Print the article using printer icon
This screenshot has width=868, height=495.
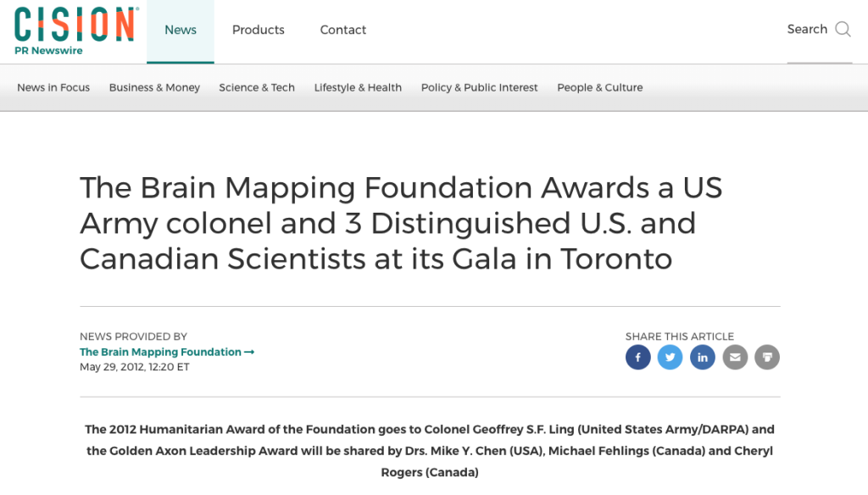point(767,357)
